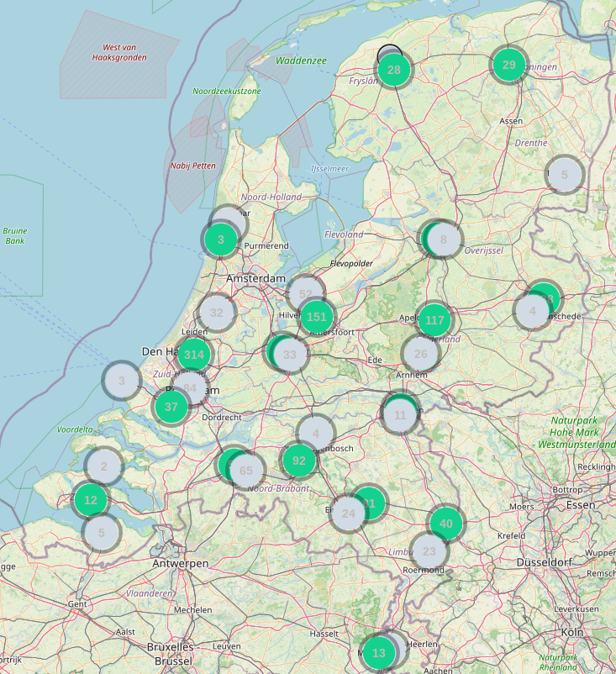The width and height of the screenshot is (616, 674).
Task: Select the Noord-Brabant province label
Action: coord(278,488)
